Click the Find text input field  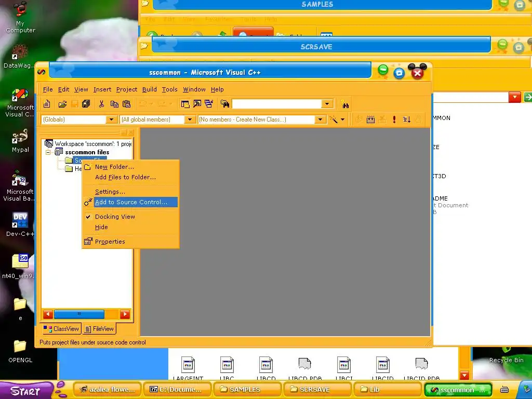tap(277, 104)
